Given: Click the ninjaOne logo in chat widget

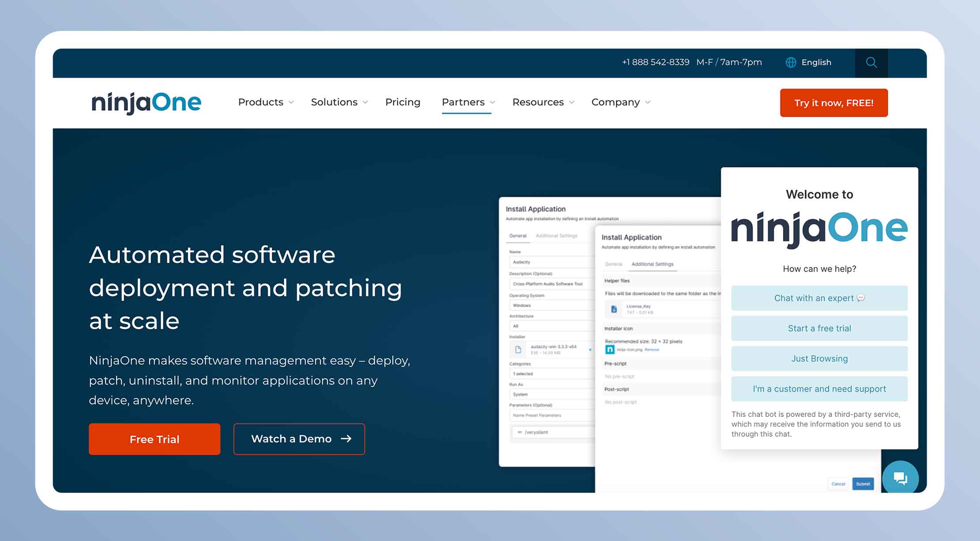Looking at the screenshot, I should (819, 229).
